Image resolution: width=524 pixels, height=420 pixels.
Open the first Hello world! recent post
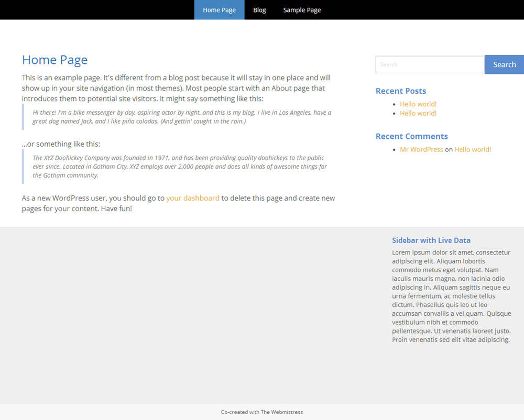(x=418, y=104)
